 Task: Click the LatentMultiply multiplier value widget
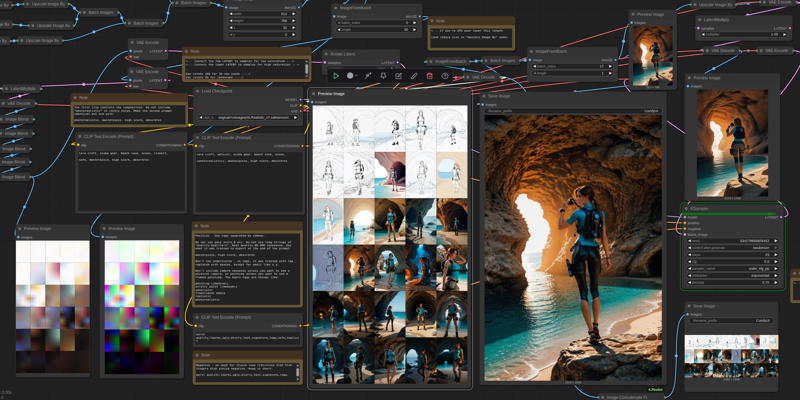coord(743,34)
